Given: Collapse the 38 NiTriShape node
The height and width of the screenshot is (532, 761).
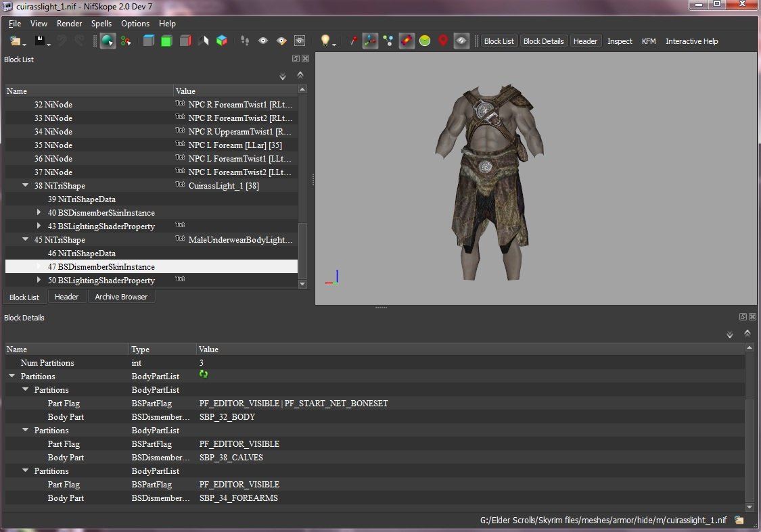Looking at the screenshot, I should coord(25,185).
